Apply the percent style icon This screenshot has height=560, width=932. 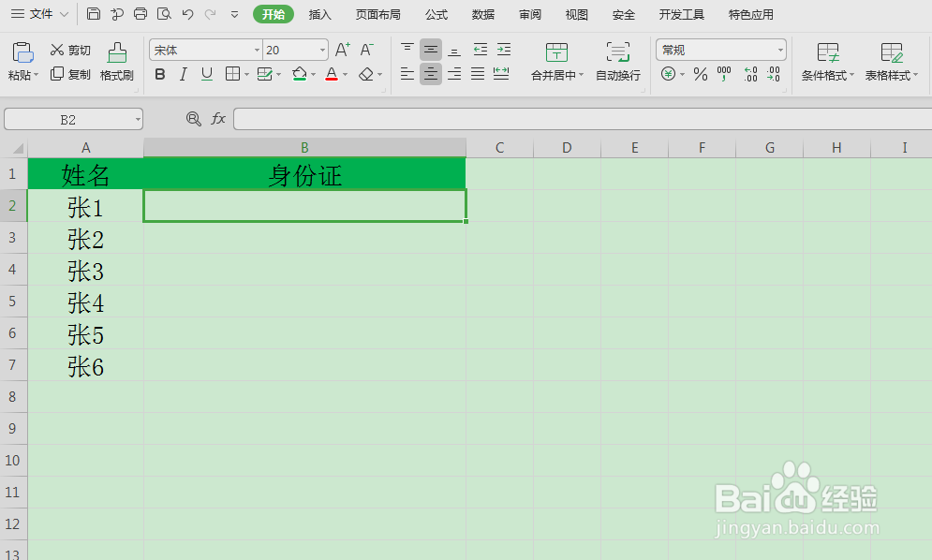tap(700, 75)
